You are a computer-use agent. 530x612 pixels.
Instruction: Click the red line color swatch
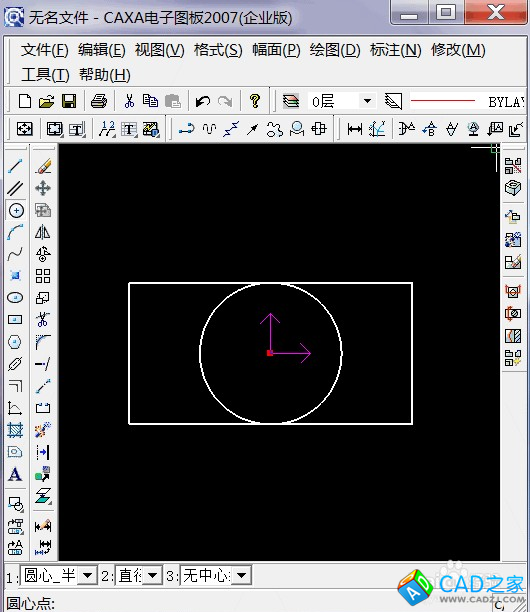443,101
